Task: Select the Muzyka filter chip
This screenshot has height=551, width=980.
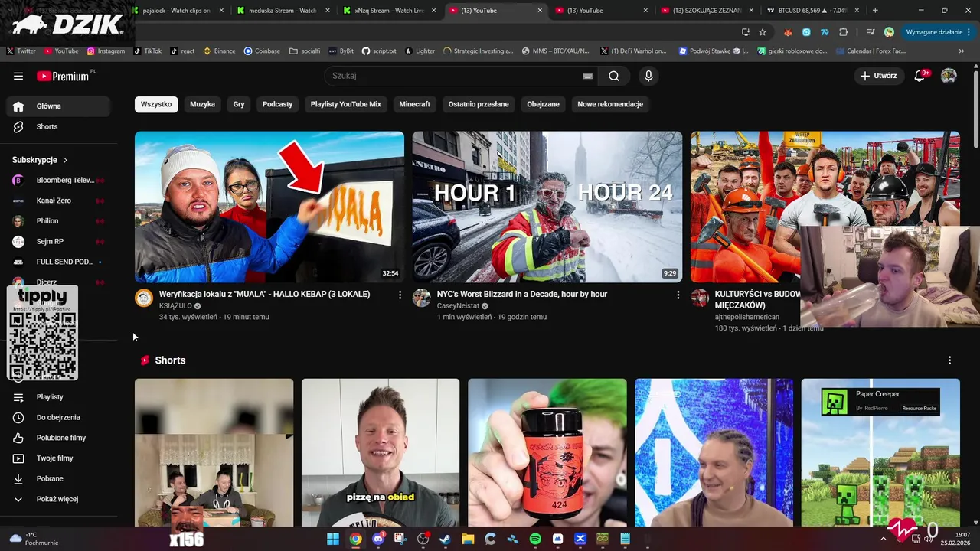Action: tap(202, 104)
